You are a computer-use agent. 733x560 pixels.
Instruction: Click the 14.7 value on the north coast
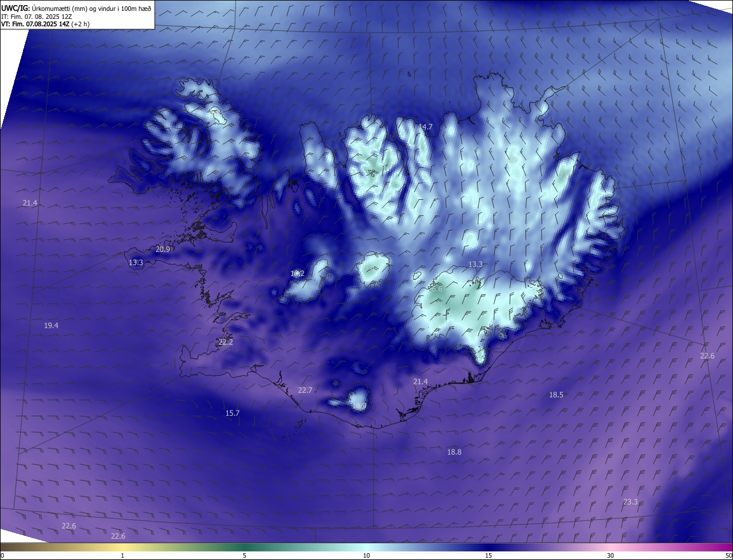coord(425,127)
